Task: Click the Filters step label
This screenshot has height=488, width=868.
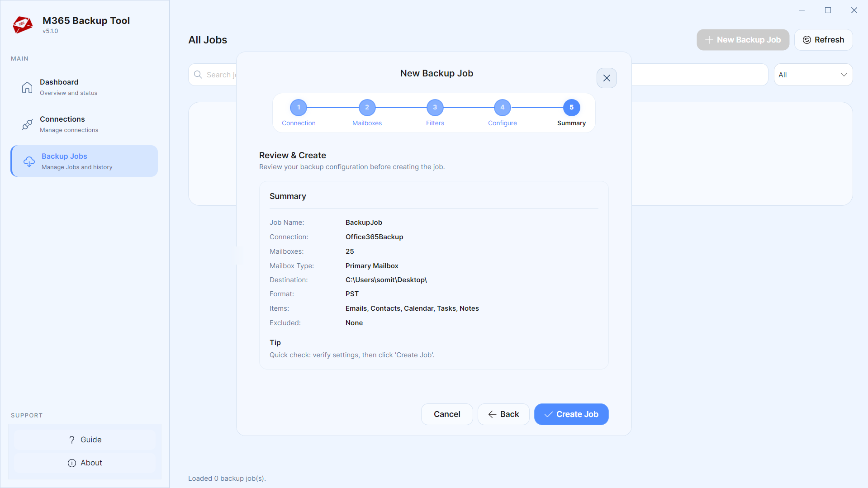Action: point(435,123)
